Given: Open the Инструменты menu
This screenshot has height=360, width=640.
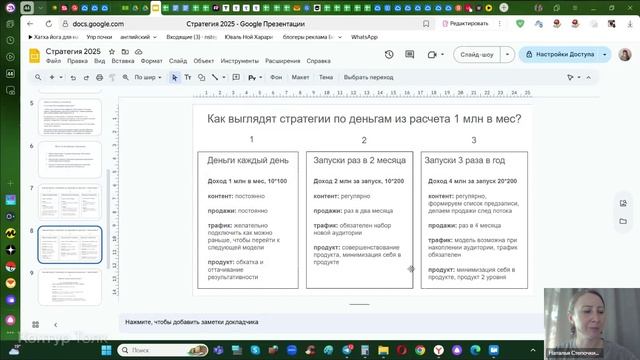Looking at the screenshot, I should pyautogui.click(x=240, y=61).
